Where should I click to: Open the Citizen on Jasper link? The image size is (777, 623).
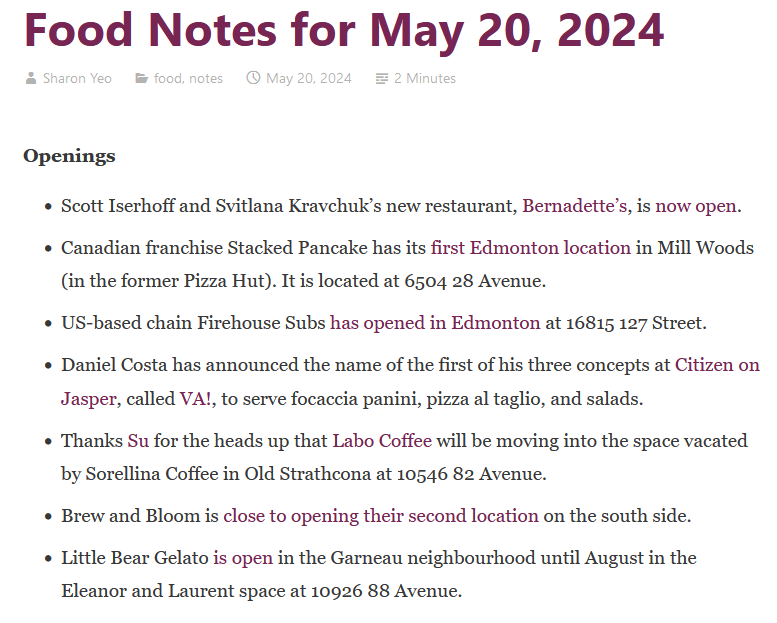point(717,365)
